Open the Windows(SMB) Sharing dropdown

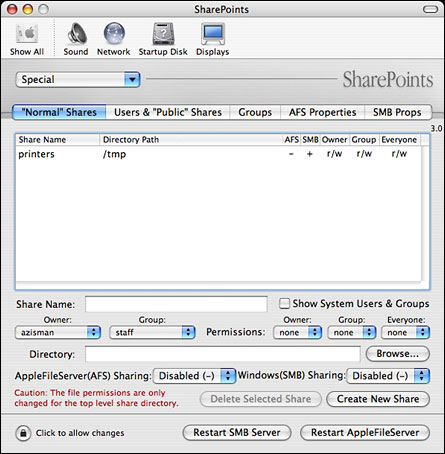point(388,376)
